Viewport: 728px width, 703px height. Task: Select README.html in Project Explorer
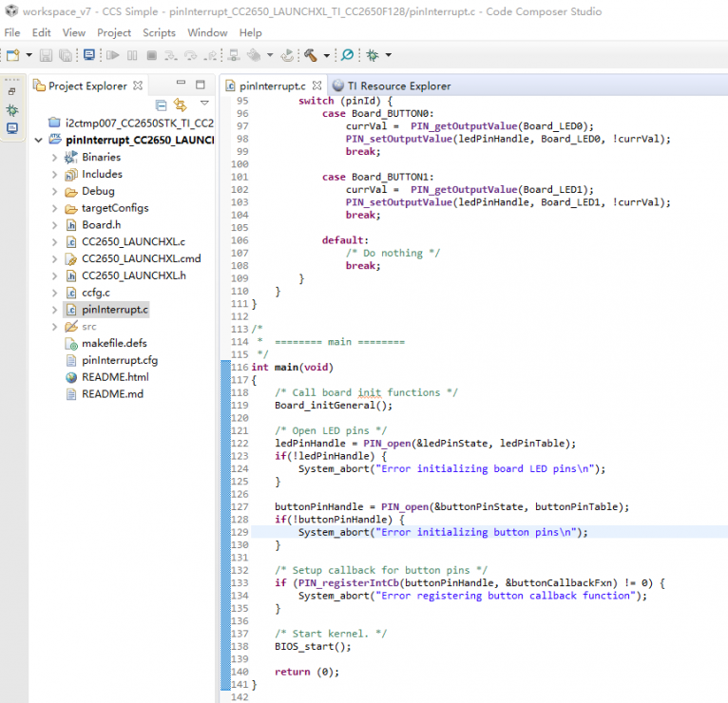click(x=114, y=377)
